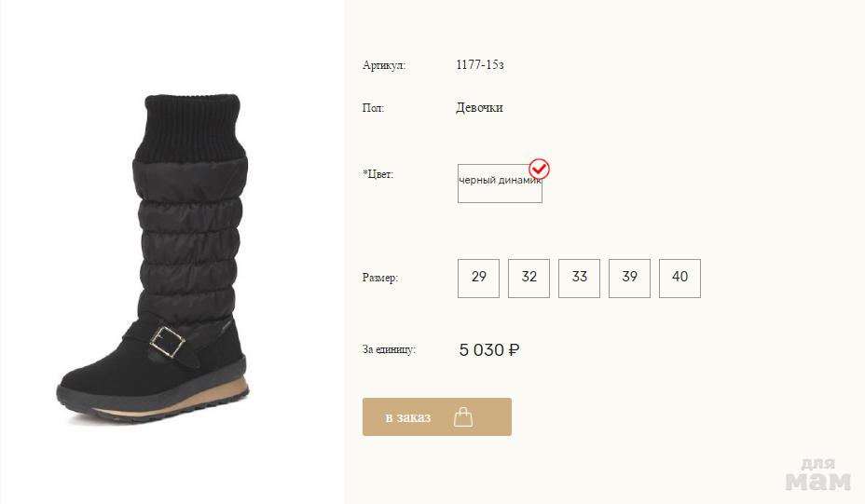Open the black boot product image
Image resolution: width=865 pixels, height=504 pixels.
tap(154, 258)
